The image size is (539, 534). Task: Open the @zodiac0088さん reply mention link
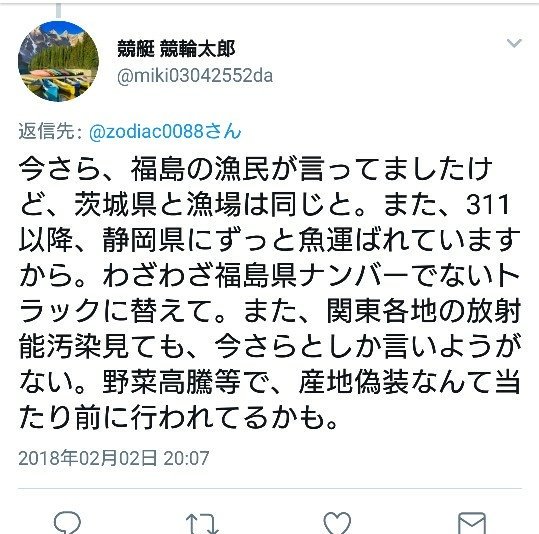165,132
